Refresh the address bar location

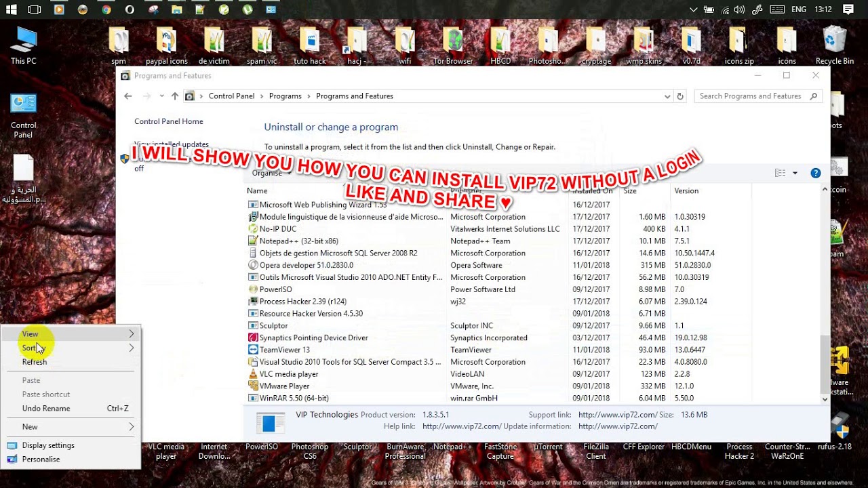[680, 96]
